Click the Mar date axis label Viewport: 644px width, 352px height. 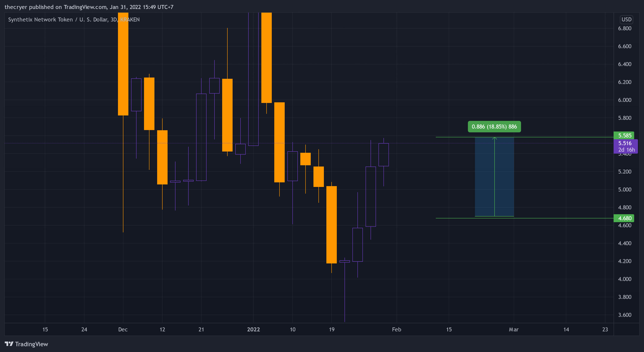(x=514, y=329)
